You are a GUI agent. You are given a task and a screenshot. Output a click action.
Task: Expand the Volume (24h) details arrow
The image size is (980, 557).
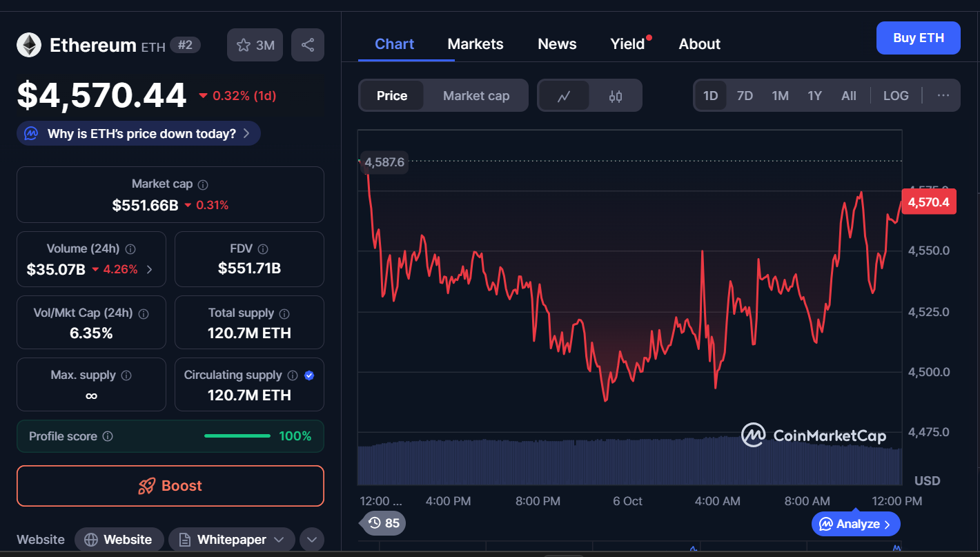pyautogui.click(x=150, y=269)
